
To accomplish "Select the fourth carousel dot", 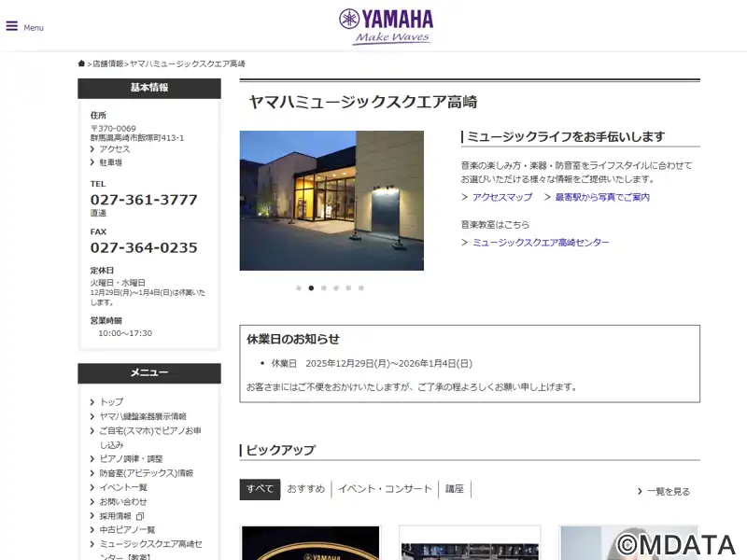I will click(336, 288).
